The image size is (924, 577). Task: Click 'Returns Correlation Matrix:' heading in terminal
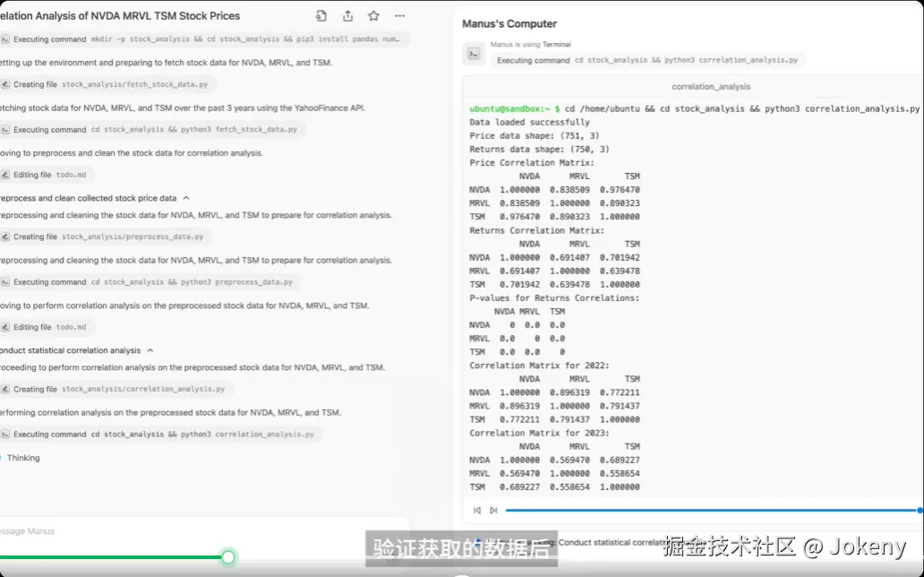point(537,230)
